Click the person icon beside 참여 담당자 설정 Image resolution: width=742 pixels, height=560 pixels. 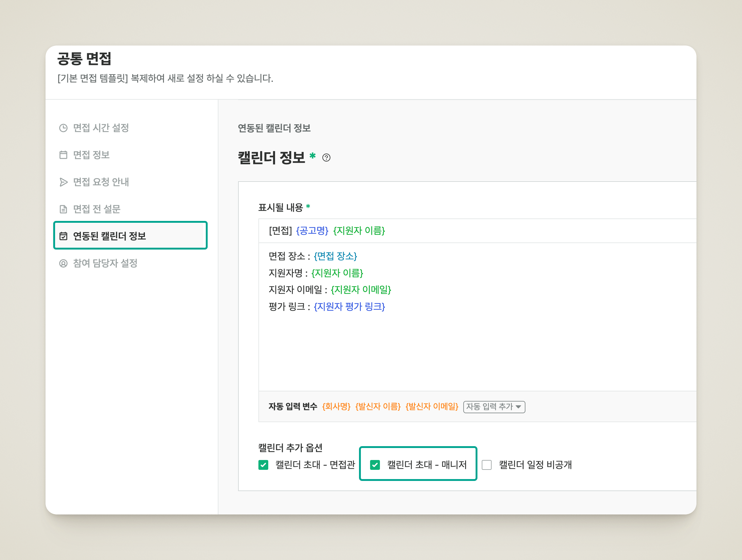pyautogui.click(x=63, y=263)
